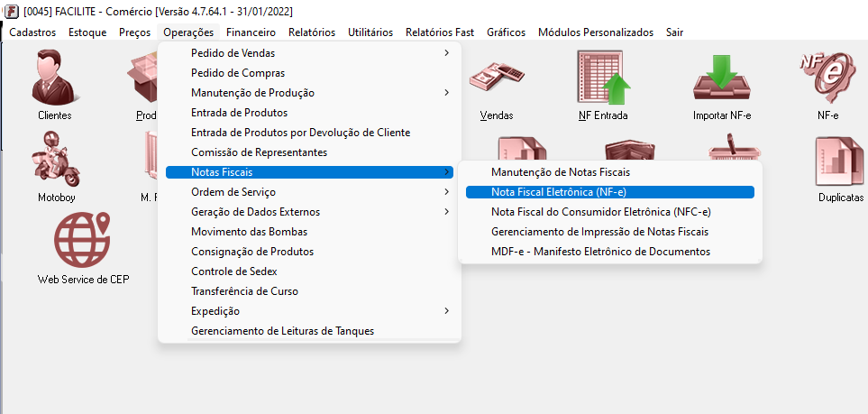The image size is (868, 414).
Task: Open the Módulos Personalizados menu
Action: point(596,32)
